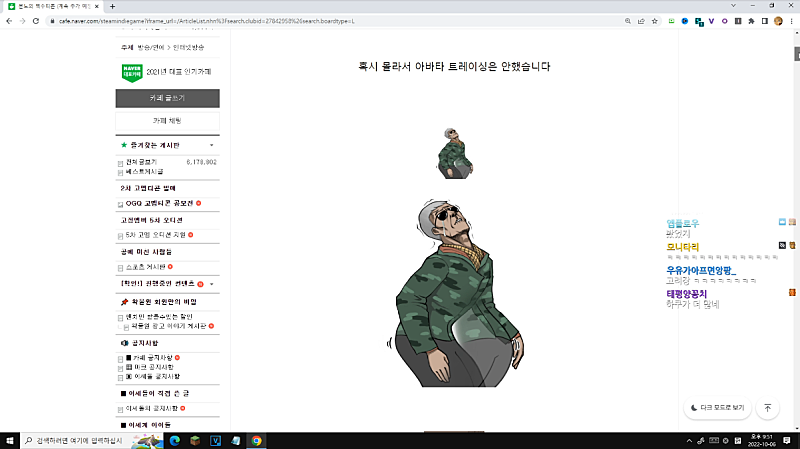Viewport: 800px width, 449px height.
Task: Open 5차 고멤 오디션 지원 board
Action: click(156, 235)
